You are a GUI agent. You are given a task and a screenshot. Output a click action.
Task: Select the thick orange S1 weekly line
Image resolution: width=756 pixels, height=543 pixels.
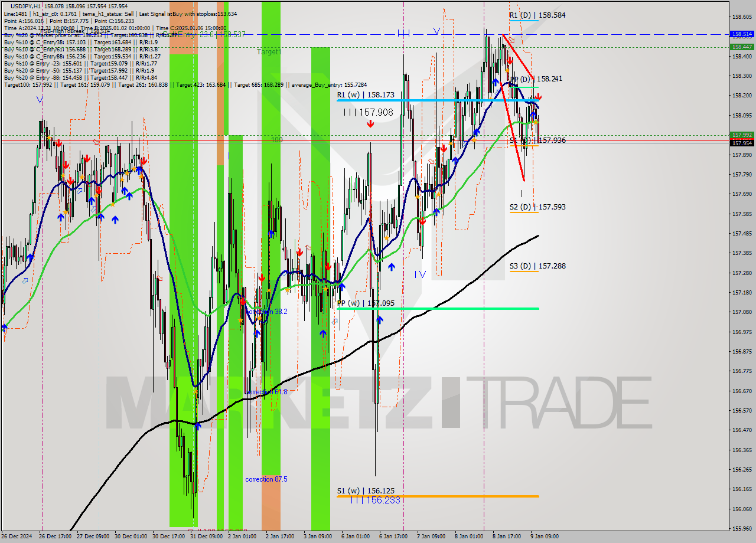click(438, 496)
